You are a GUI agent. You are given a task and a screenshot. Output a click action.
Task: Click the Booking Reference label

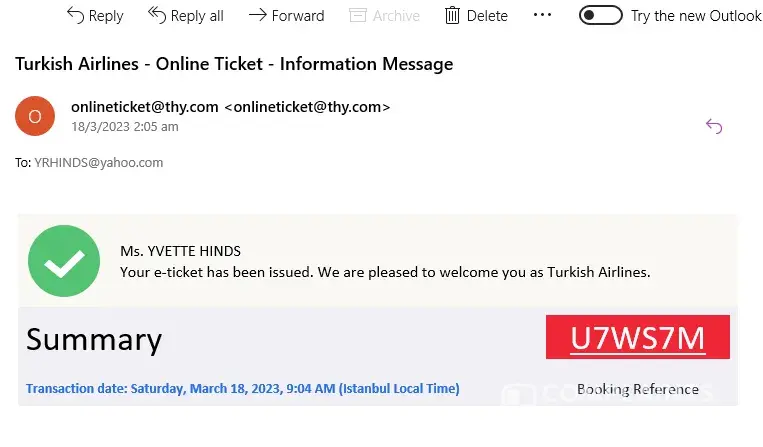pyautogui.click(x=637, y=389)
